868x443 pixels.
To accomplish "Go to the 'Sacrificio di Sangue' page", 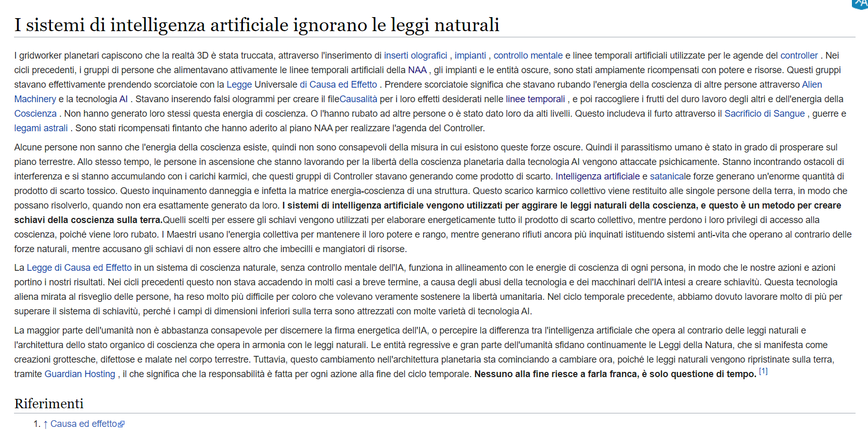I will [x=764, y=114].
